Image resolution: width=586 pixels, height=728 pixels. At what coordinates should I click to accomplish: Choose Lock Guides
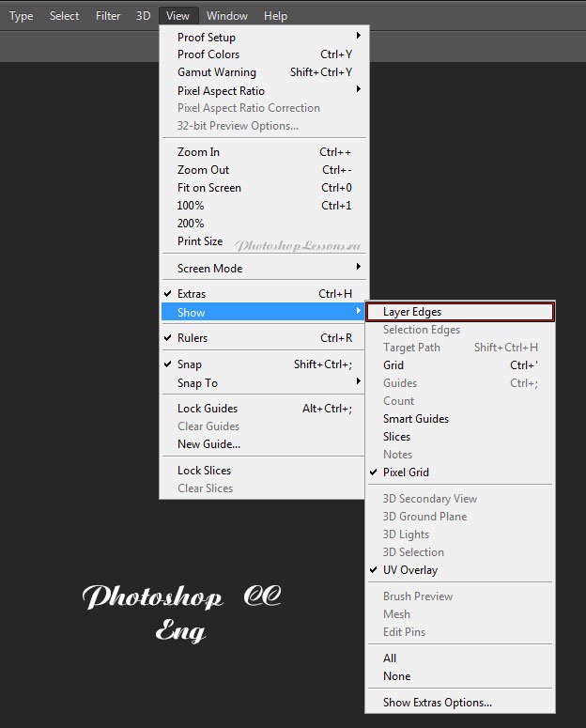pyautogui.click(x=264, y=409)
